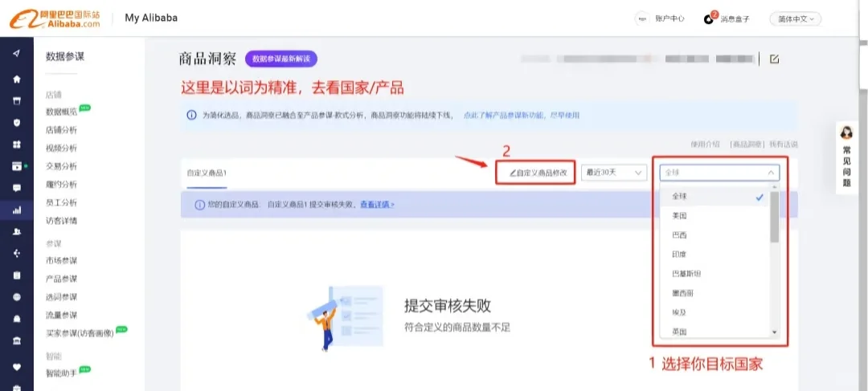
Task: Open 市场参谋 in the side menu
Action: point(61,261)
